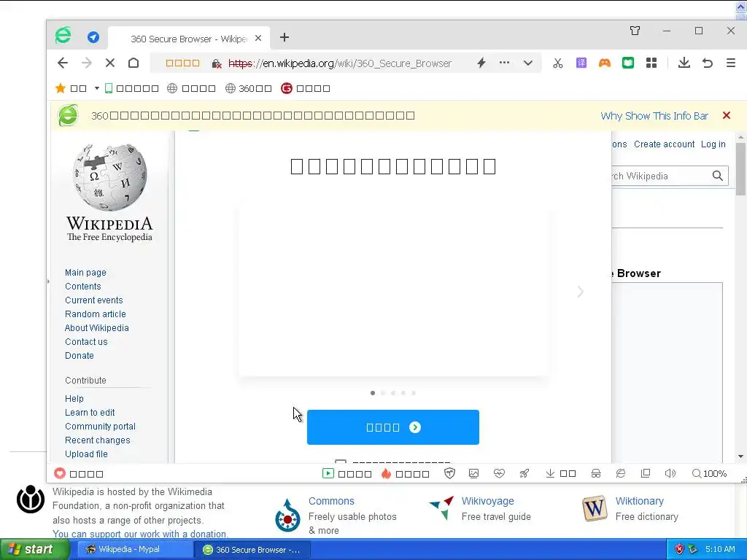Stop page loading with the X button
Viewport: 747px width, 560px height.
pos(110,63)
